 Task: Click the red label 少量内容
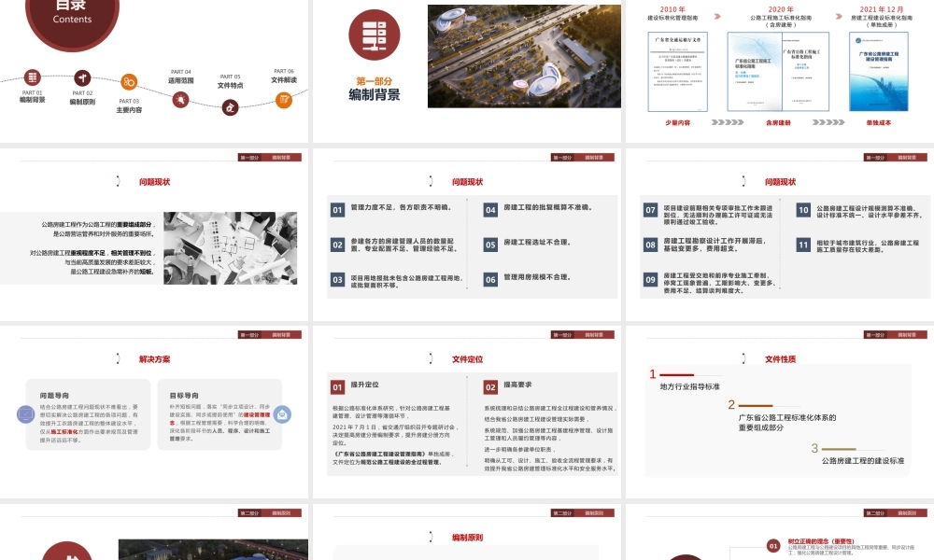(678, 122)
